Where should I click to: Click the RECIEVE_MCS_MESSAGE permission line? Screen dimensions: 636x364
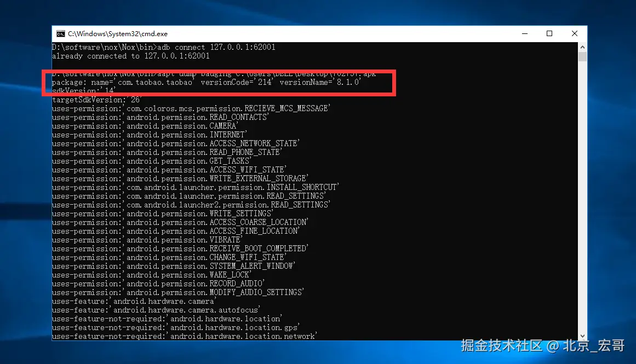click(191, 108)
